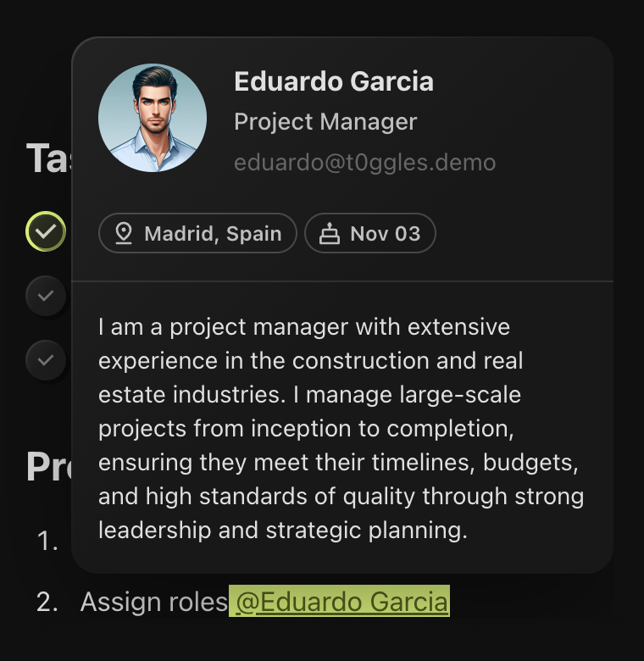Click the birthday cake icon
644x661 pixels.
pyautogui.click(x=329, y=233)
